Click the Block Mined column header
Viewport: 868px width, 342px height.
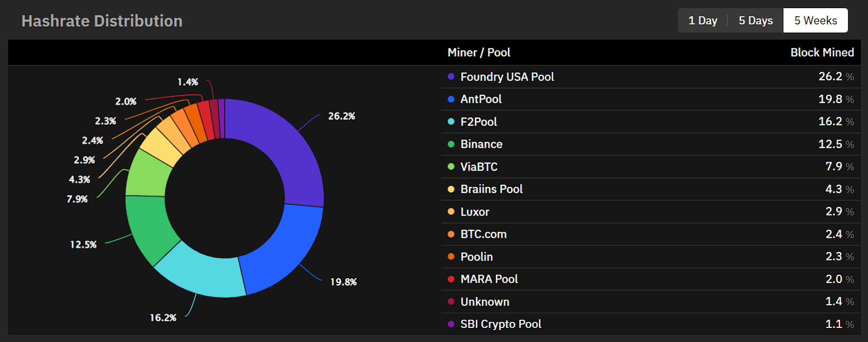(x=821, y=53)
